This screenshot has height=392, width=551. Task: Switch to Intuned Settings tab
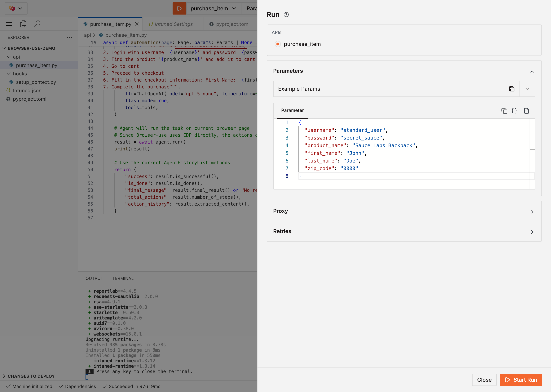click(x=173, y=24)
